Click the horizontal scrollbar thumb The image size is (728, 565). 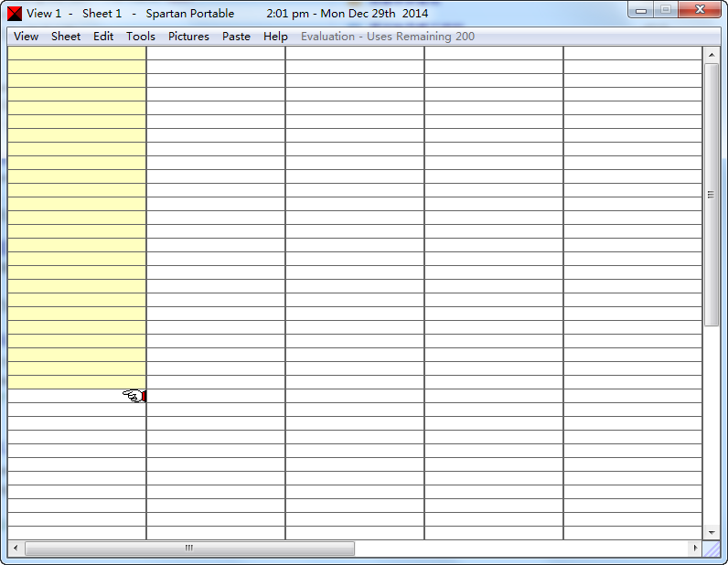click(189, 548)
